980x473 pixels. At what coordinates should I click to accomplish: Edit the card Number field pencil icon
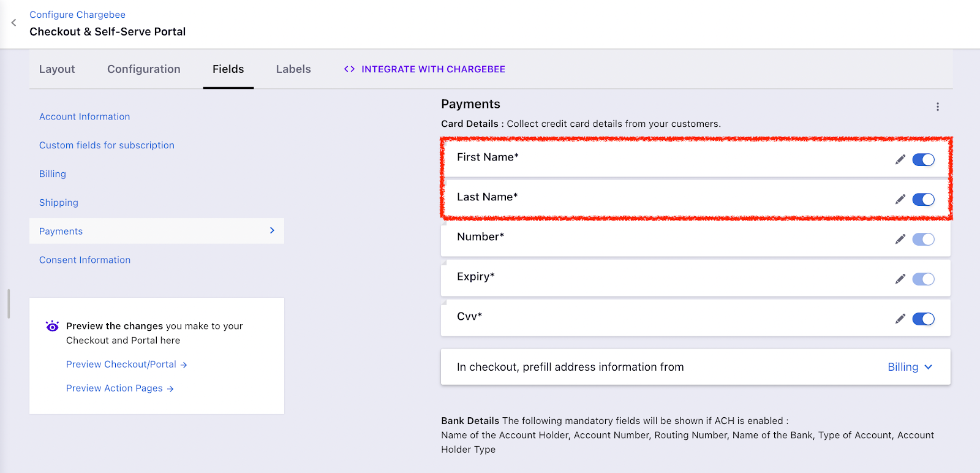pos(900,240)
